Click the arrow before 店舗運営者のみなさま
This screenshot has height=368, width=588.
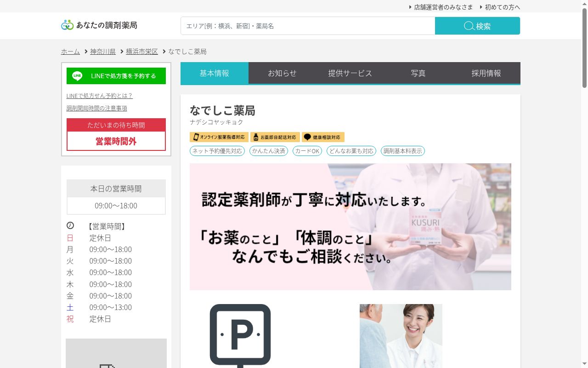click(x=410, y=7)
